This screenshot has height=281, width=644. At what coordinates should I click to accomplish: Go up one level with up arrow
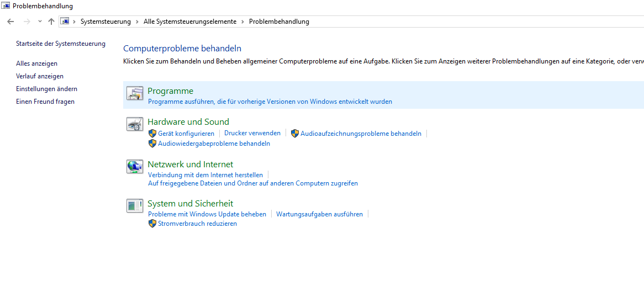(51, 22)
